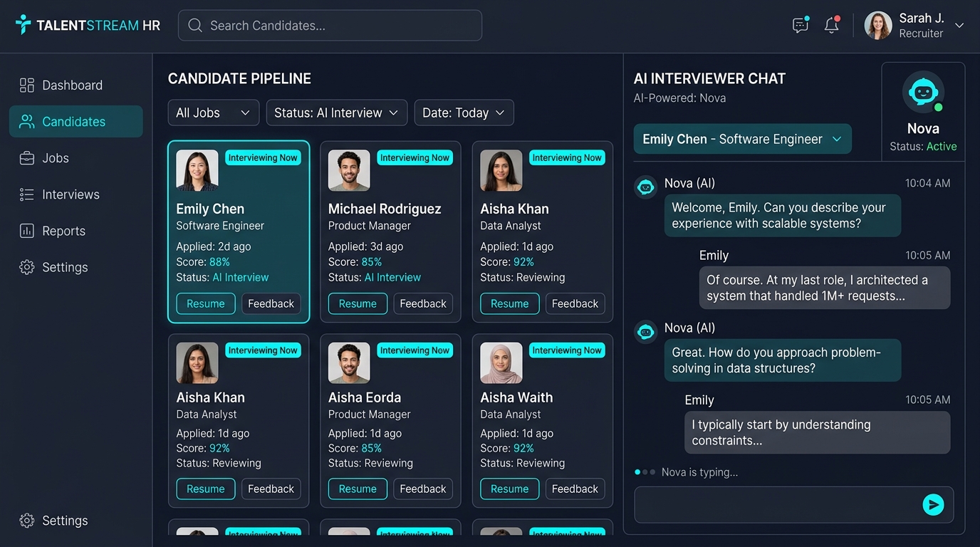This screenshot has height=547, width=980.
Task: Click the chat message input field
Action: coord(793,505)
